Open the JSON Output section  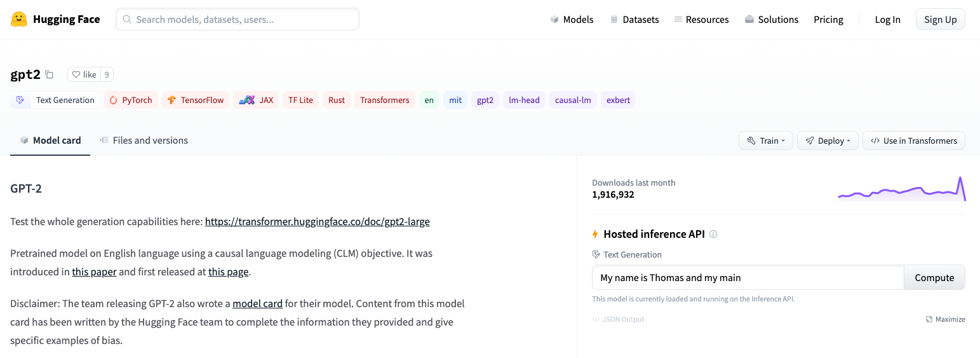pyautogui.click(x=618, y=319)
